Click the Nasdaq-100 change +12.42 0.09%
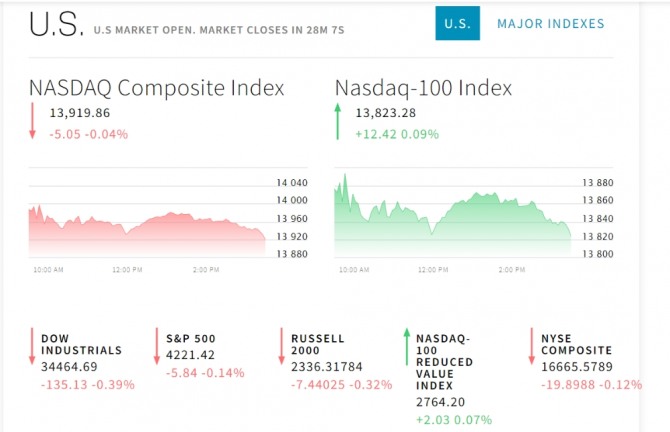Screen dimensions: 670x432 coord(395,134)
